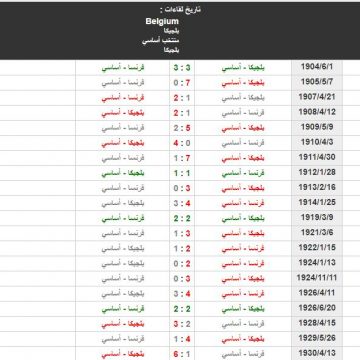Open the 0 : 7 score from 1905/5/7
Viewport: 360px width, 360px height.
pyautogui.click(x=182, y=82)
